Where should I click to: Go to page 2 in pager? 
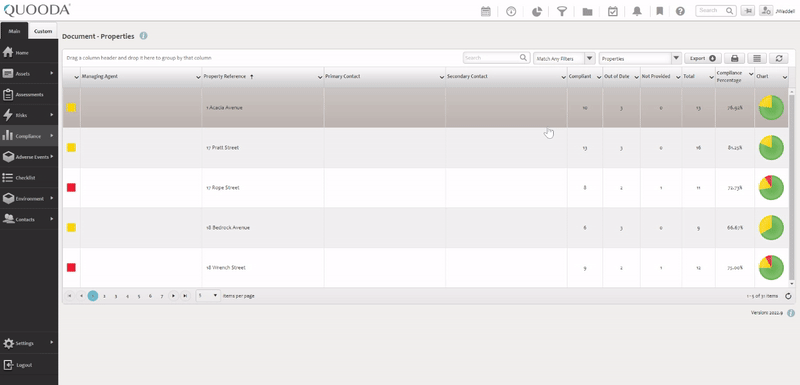tap(104, 296)
